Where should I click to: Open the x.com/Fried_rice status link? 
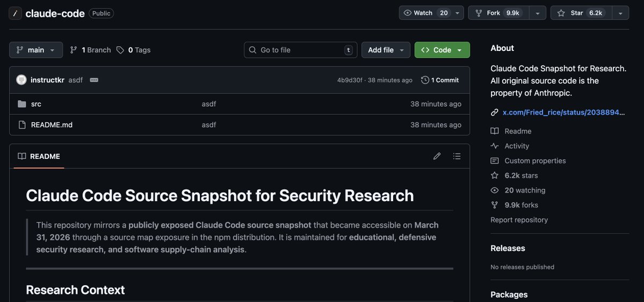(x=563, y=113)
